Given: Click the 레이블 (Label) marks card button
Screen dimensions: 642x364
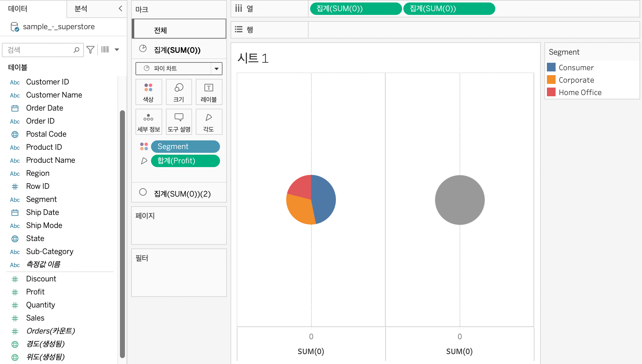Looking at the screenshot, I should coord(209,92).
